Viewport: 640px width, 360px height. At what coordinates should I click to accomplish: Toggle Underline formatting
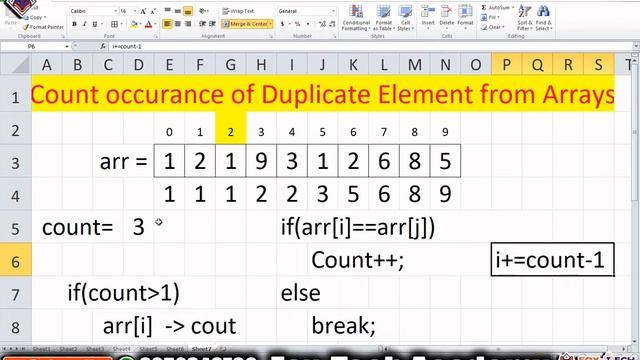[95, 24]
